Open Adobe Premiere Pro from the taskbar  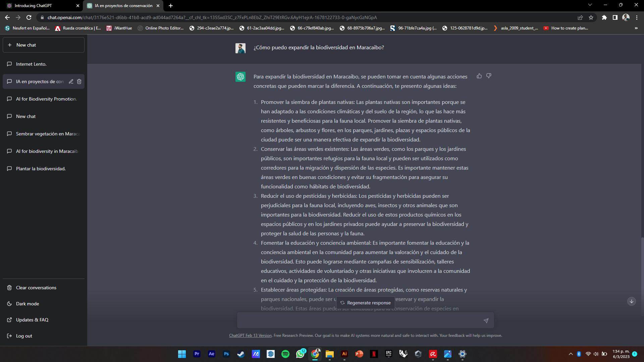coord(197,354)
